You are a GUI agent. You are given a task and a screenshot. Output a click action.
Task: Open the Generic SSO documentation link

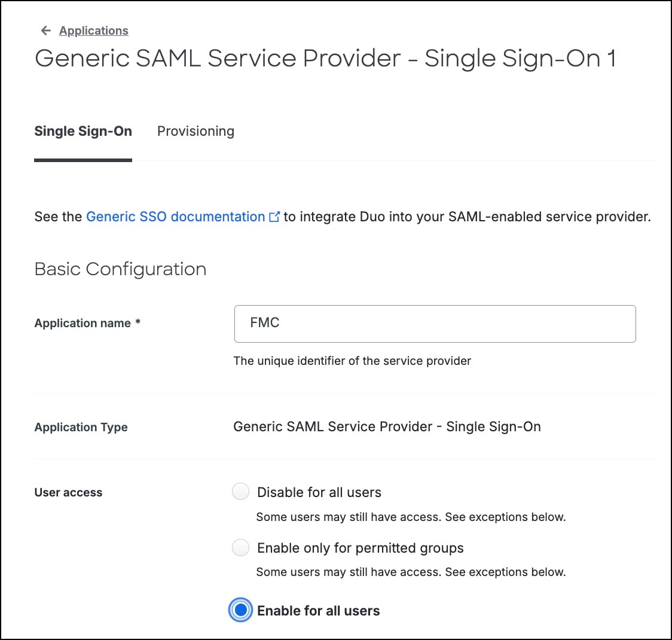coord(175,217)
